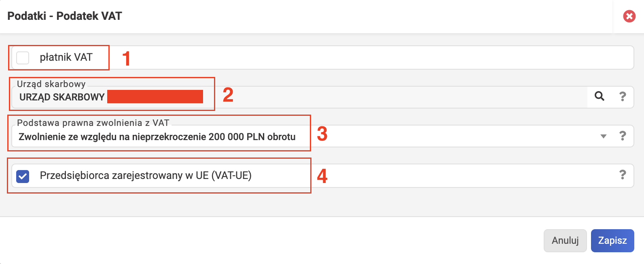Click into the URZĄD SKARBOWY text field
644x264 pixels.
[299, 97]
